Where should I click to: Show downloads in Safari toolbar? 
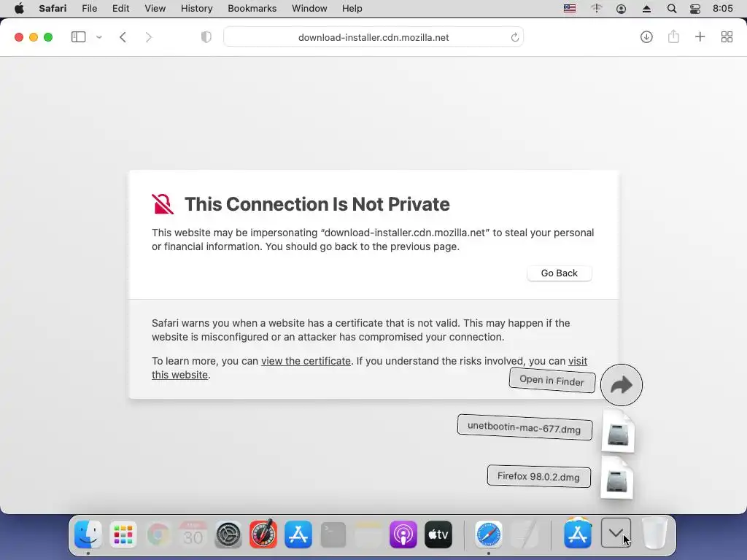pos(646,36)
